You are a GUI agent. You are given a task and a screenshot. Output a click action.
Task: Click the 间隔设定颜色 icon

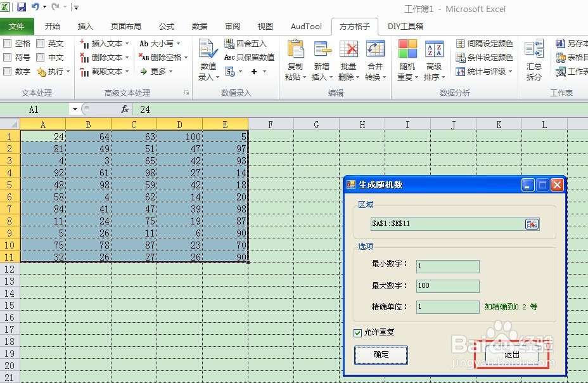click(460, 44)
